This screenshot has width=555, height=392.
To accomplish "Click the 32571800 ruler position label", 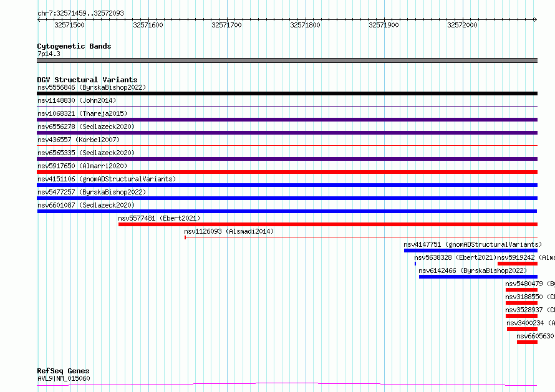I will 305,25.
